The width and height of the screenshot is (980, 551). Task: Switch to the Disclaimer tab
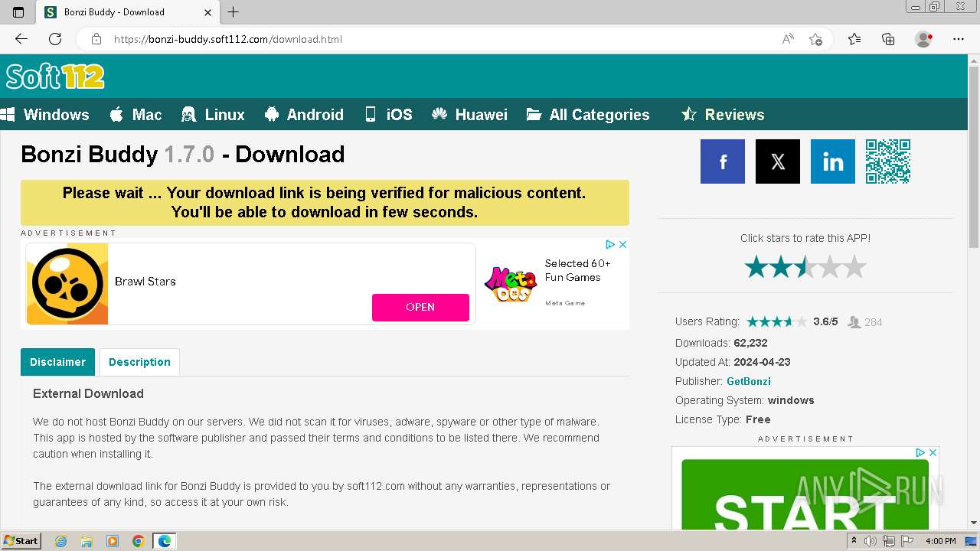click(57, 362)
